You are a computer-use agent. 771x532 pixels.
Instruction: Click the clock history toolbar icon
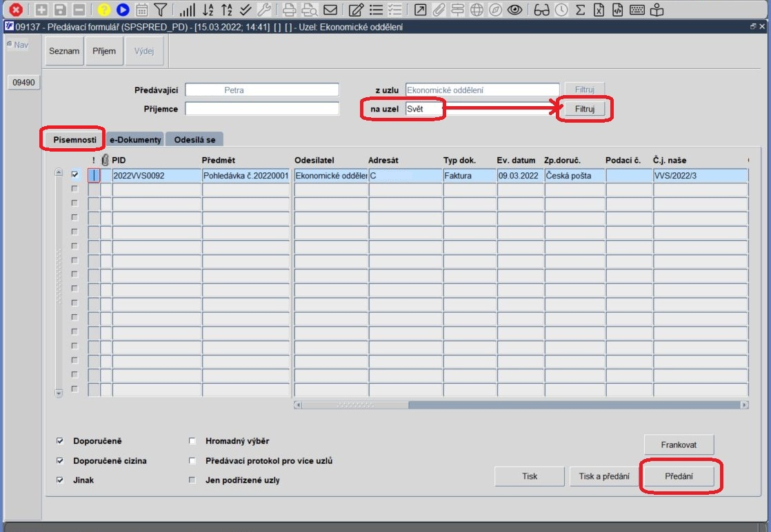click(561, 10)
